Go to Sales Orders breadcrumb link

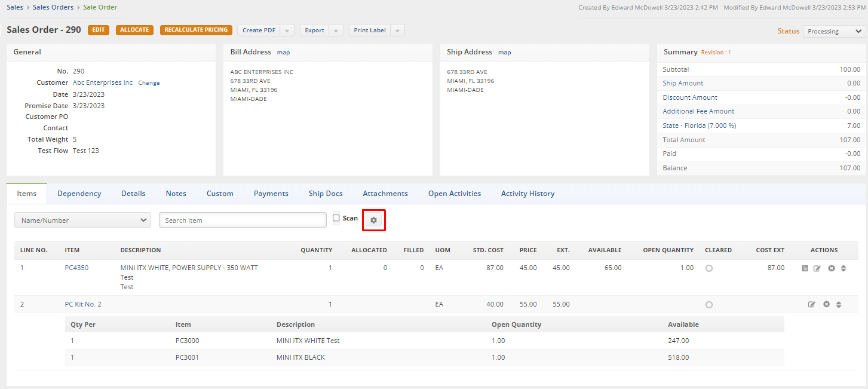click(x=53, y=7)
